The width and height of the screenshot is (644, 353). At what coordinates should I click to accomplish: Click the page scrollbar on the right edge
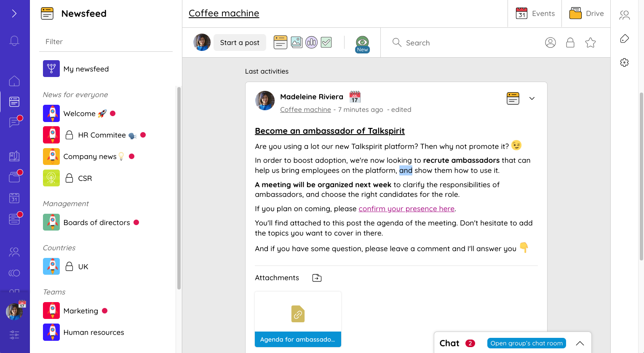coord(641,177)
